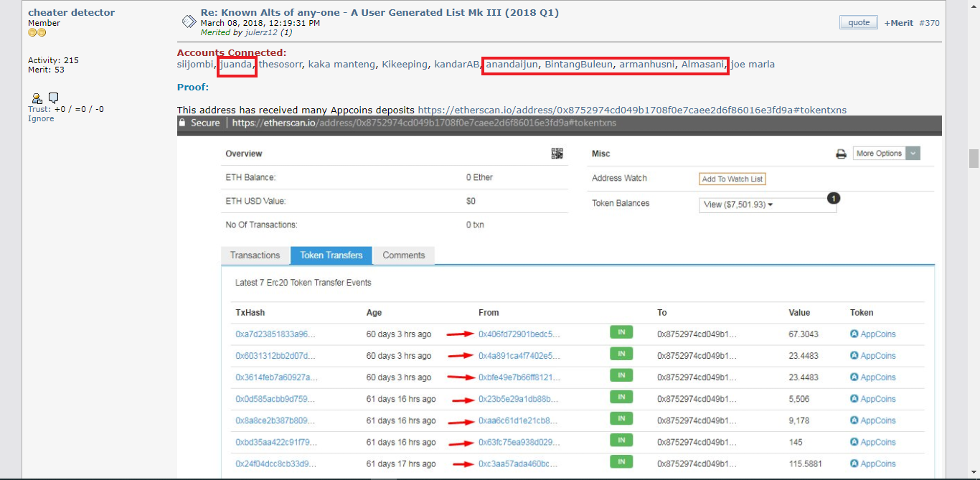The image size is (980, 480).
Task: Click the +Merit link
Action: click(898, 23)
